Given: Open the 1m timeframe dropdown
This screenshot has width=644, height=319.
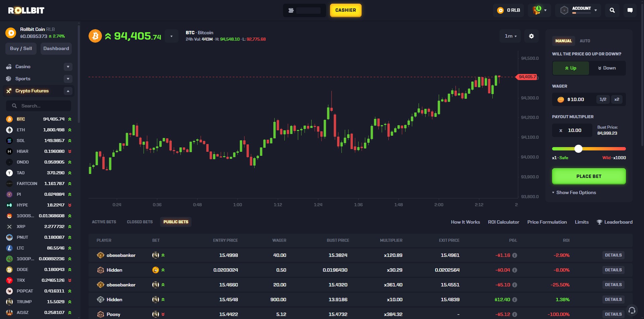Looking at the screenshot, I should (x=511, y=36).
